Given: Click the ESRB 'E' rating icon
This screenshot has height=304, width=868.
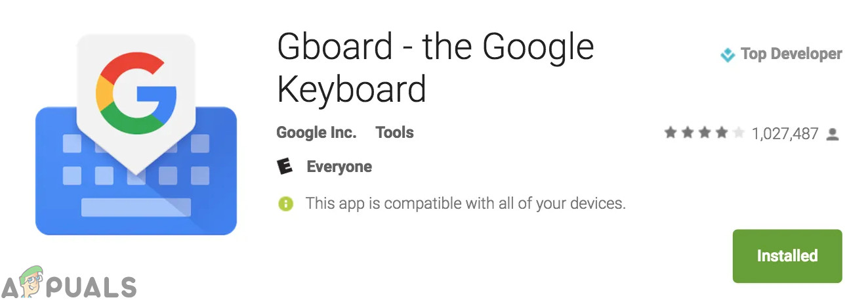Looking at the screenshot, I should 285,167.
